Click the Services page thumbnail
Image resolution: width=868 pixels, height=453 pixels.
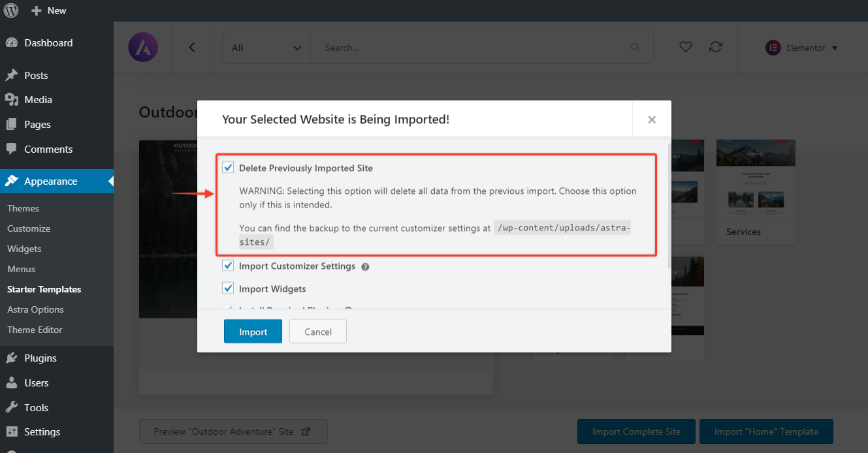click(756, 191)
